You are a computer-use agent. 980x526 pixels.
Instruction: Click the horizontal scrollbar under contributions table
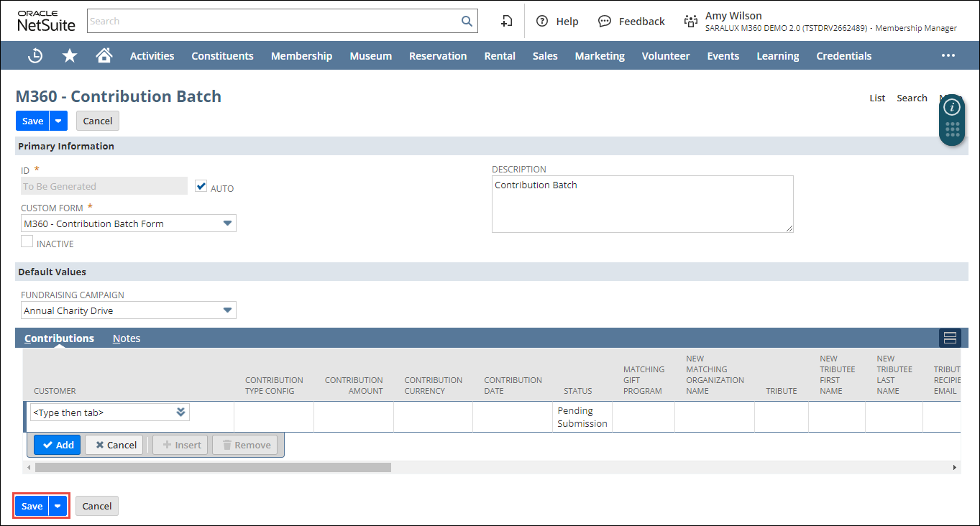pyautogui.click(x=213, y=467)
